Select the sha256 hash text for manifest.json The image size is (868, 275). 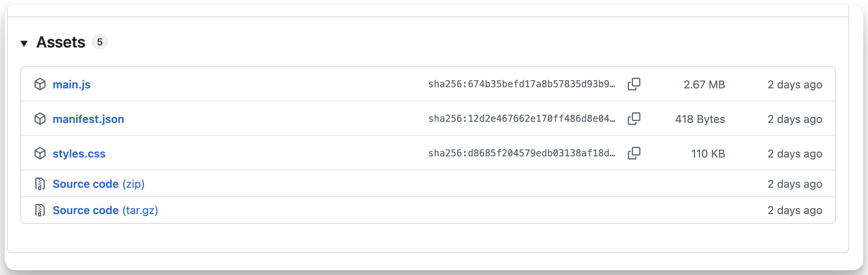(522, 119)
